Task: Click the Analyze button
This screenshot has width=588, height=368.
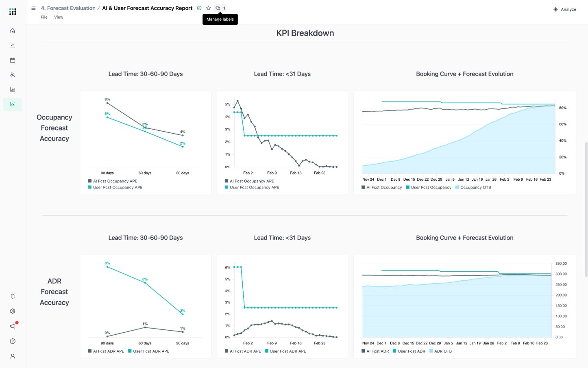Action: [565, 9]
